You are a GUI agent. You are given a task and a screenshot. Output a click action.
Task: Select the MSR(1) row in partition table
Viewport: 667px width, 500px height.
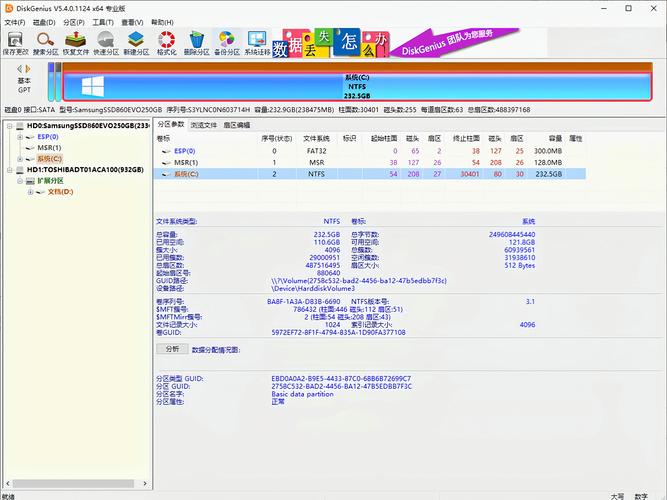(x=369, y=163)
